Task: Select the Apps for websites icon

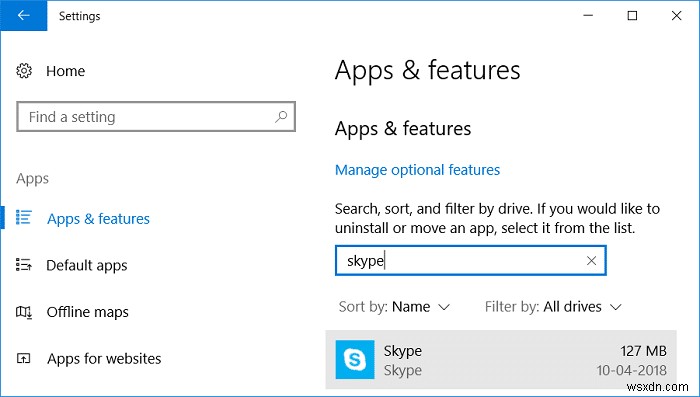Action: (23, 358)
